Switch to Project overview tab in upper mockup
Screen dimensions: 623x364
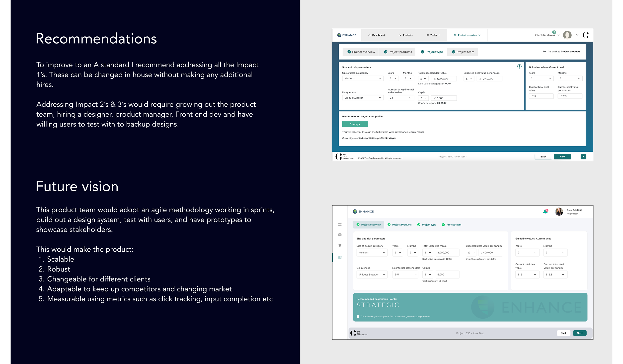coord(361,52)
